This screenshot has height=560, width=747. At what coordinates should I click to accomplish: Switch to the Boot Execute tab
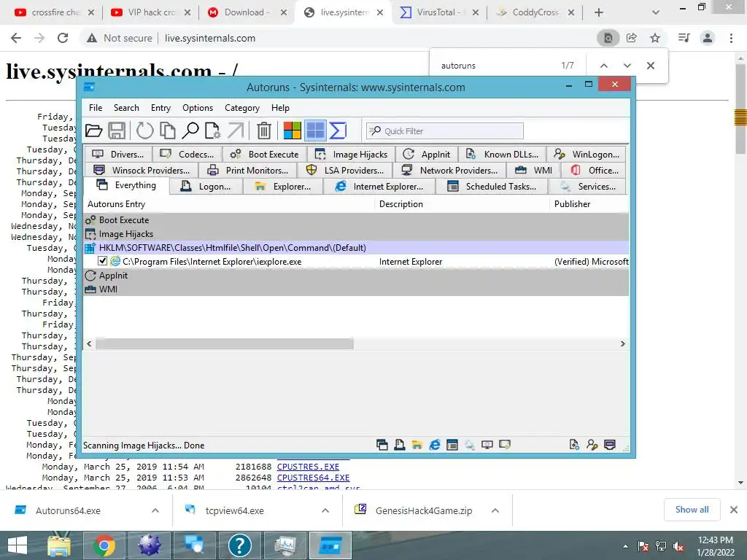point(265,155)
